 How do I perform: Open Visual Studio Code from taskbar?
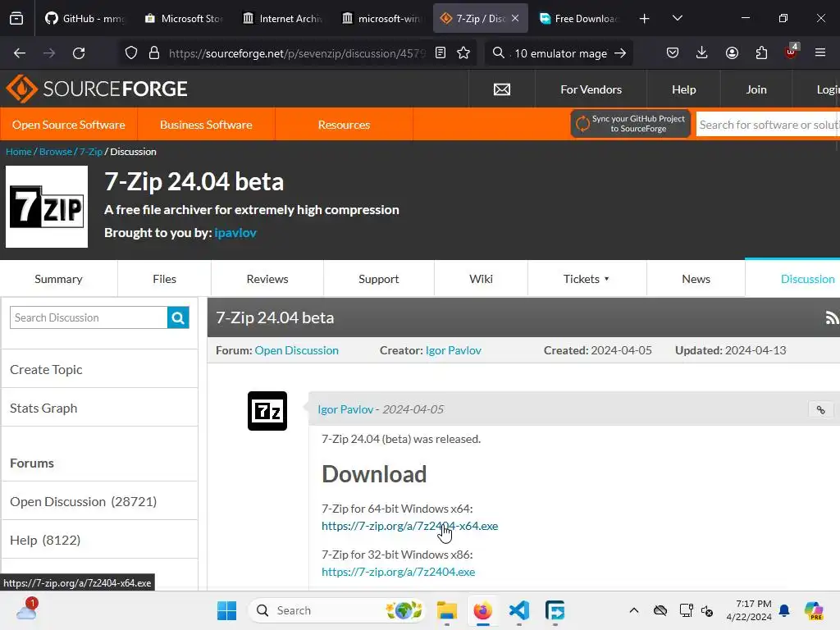pos(519,610)
